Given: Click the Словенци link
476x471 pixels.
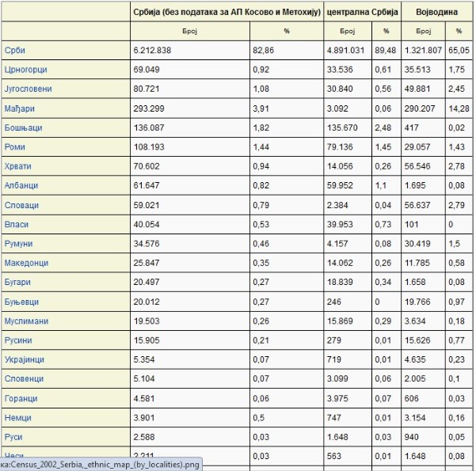Looking at the screenshot, I should pos(24,378).
